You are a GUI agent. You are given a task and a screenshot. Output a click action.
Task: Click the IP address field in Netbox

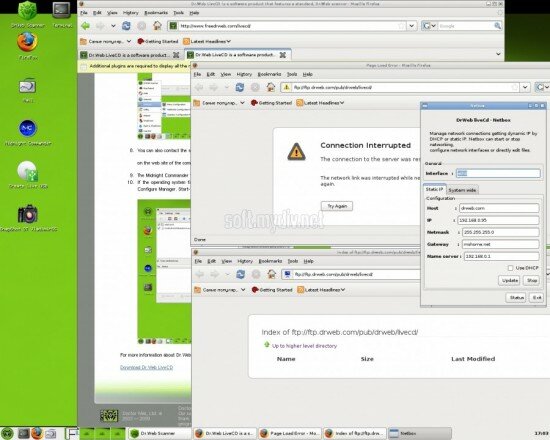[498, 220]
